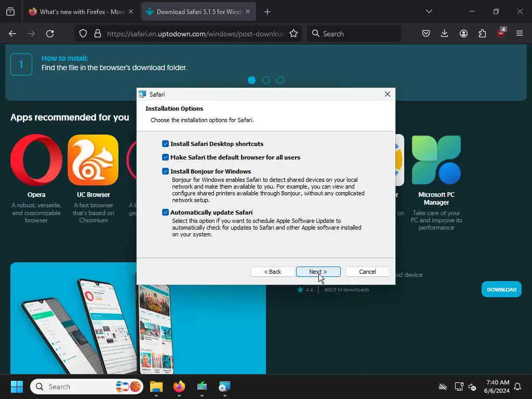
Task: Click the UC Browser name link
Action: coord(94,195)
